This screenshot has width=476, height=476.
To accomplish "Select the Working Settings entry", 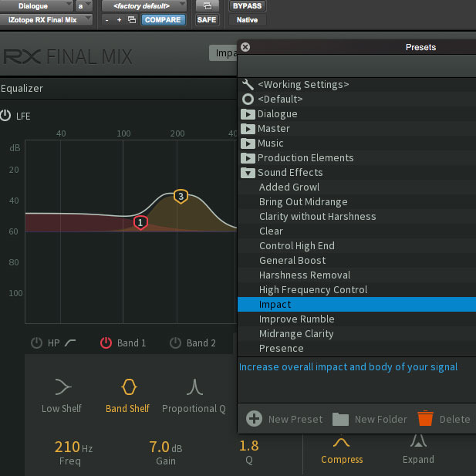I will (x=356, y=84).
